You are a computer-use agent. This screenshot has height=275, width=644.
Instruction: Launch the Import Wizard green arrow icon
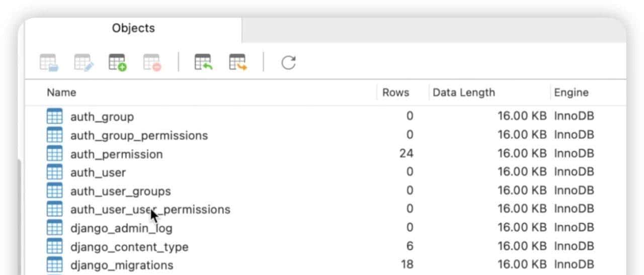pos(203,63)
